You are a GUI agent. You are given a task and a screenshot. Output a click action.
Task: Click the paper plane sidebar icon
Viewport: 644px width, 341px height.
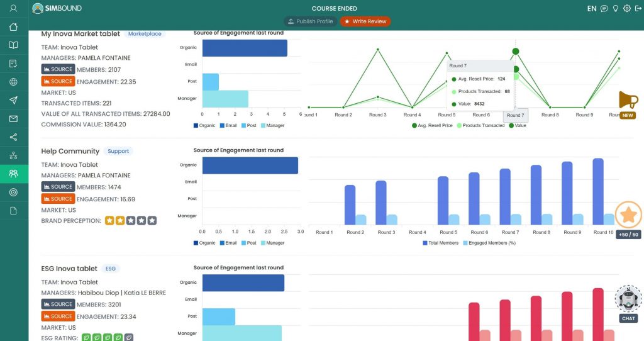pos(13,100)
